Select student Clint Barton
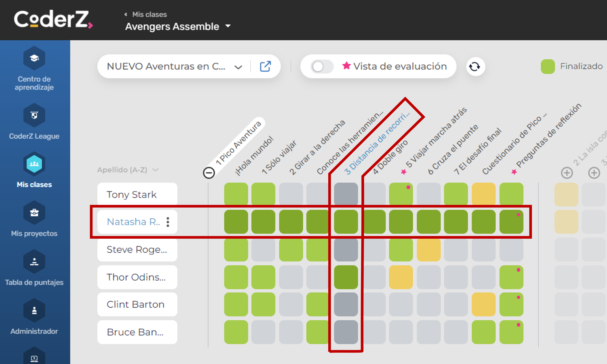The width and height of the screenshot is (607, 364). coord(137,304)
